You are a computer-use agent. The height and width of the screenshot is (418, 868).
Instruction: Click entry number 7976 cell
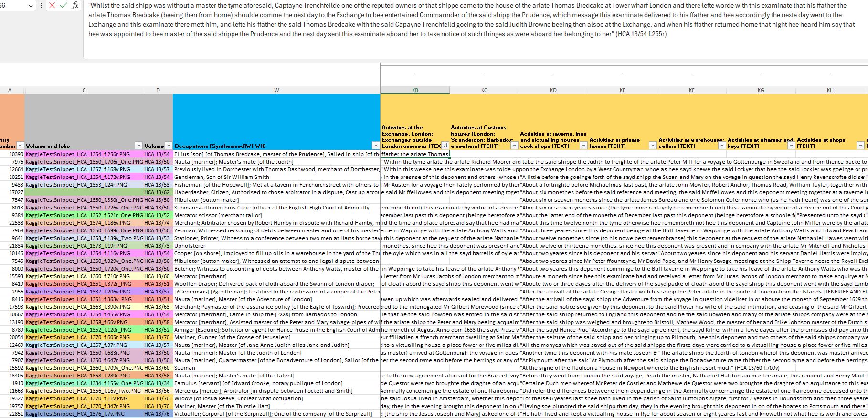tap(12, 162)
